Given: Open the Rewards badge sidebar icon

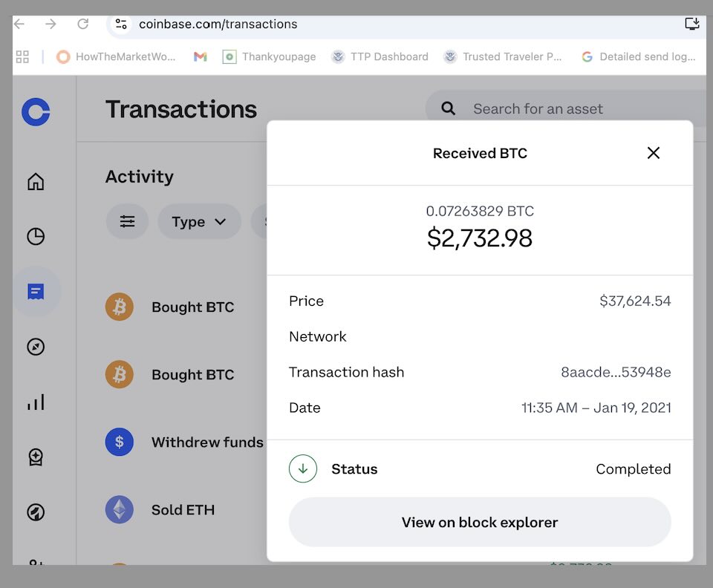Looking at the screenshot, I should click(35, 457).
